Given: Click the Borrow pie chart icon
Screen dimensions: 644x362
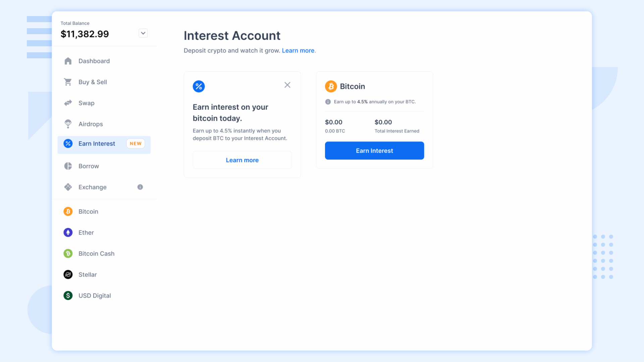Looking at the screenshot, I should [68, 166].
